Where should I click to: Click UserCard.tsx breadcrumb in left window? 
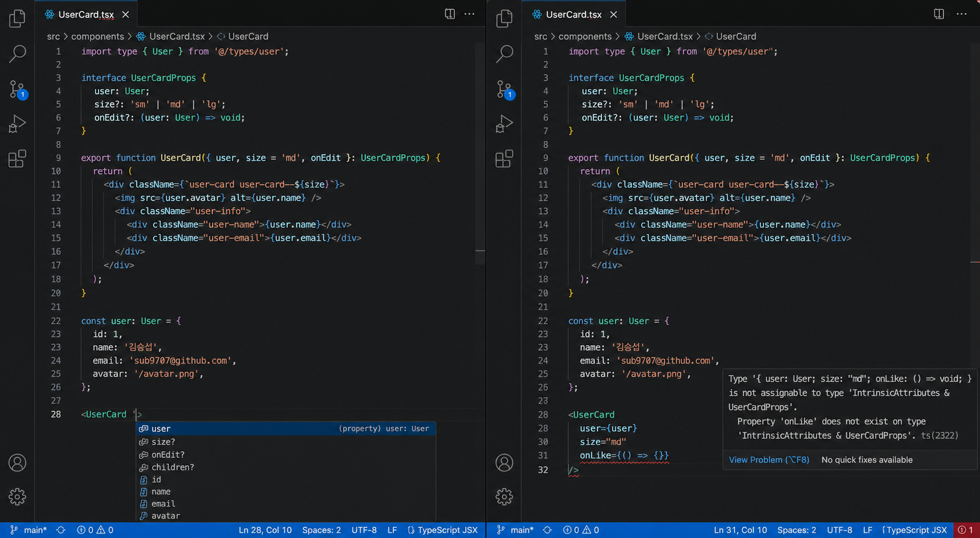pos(170,36)
